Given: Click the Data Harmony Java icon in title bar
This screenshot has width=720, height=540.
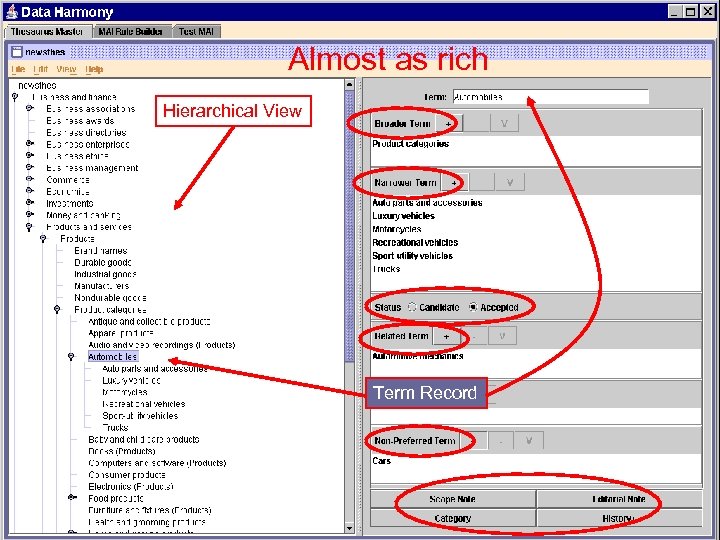Looking at the screenshot, I should 12,12.
